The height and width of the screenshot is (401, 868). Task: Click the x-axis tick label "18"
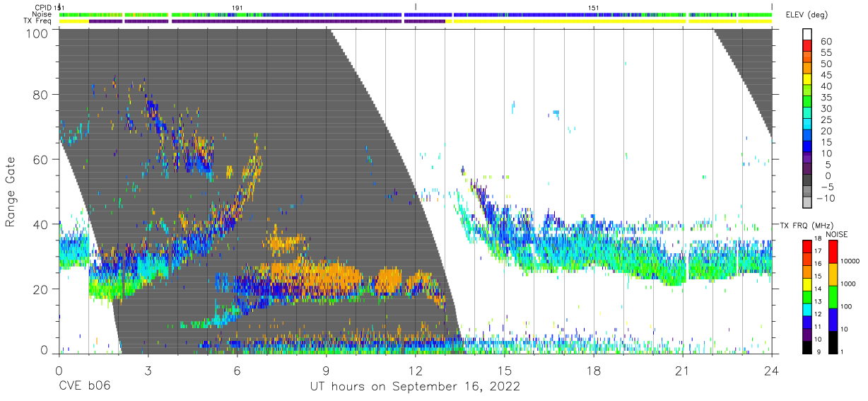(x=594, y=370)
